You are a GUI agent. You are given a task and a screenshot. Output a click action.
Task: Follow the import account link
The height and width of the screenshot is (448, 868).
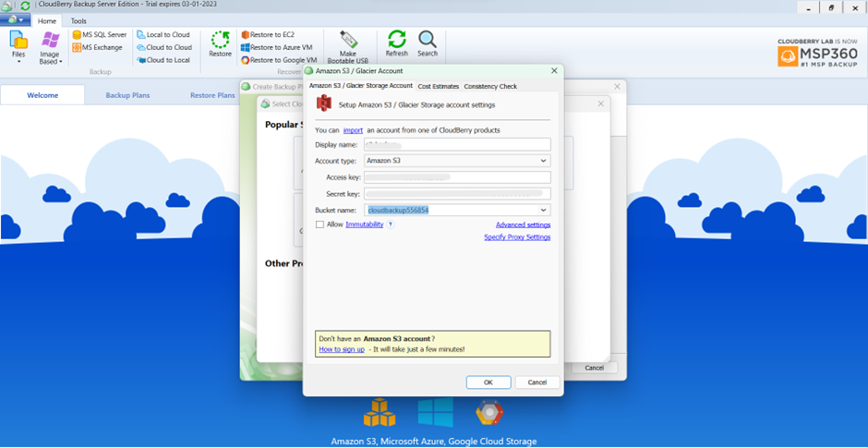(x=353, y=130)
